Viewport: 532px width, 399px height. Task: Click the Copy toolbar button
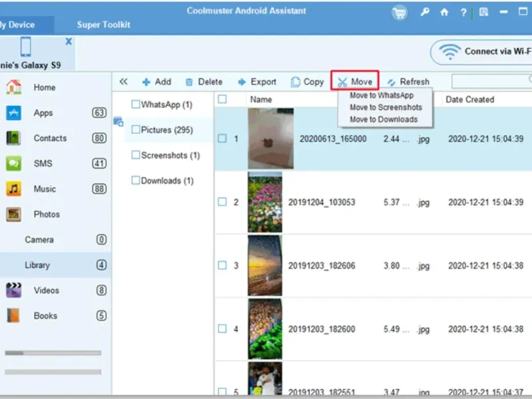point(307,82)
